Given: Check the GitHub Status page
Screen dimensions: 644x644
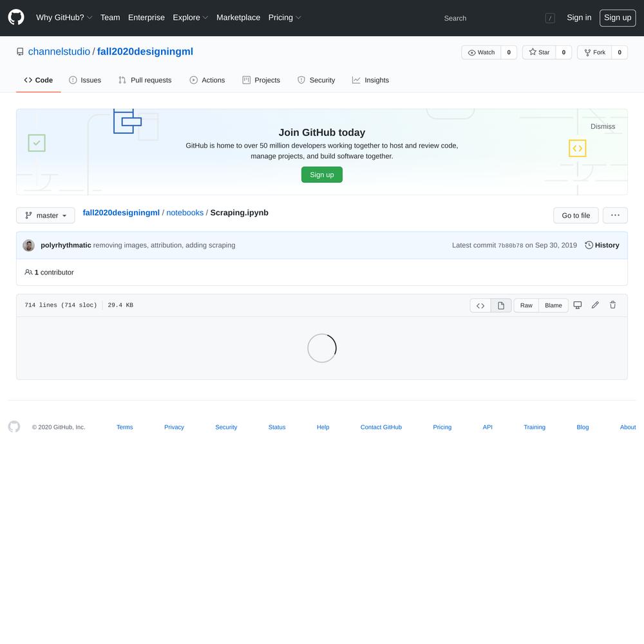Looking at the screenshot, I should (277, 427).
